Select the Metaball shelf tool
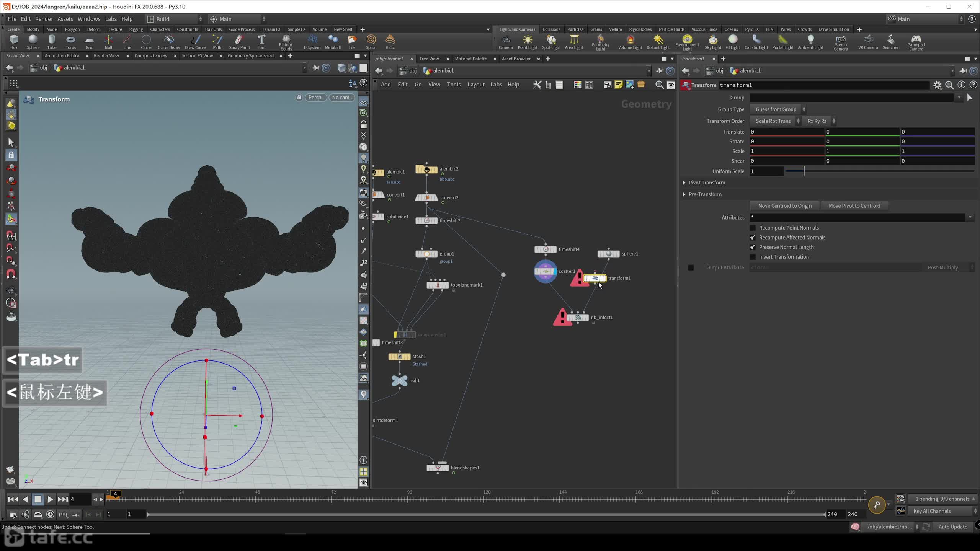Image resolution: width=980 pixels, height=551 pixels. pos(333,42)
